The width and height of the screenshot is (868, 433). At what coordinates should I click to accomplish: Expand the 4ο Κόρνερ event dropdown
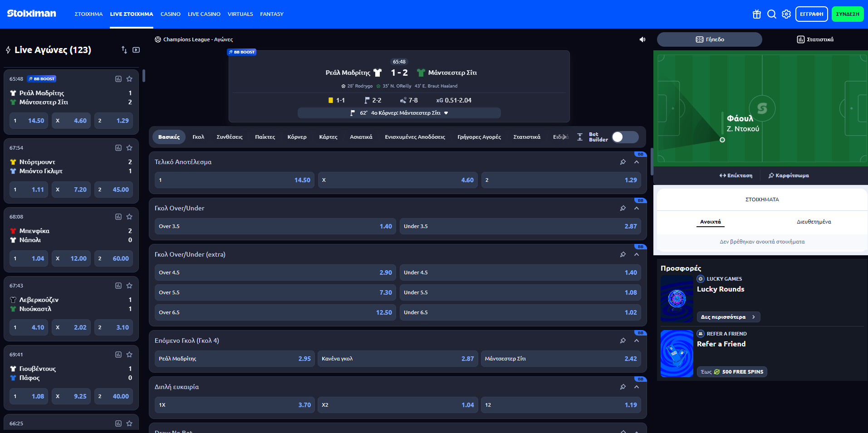446,113
